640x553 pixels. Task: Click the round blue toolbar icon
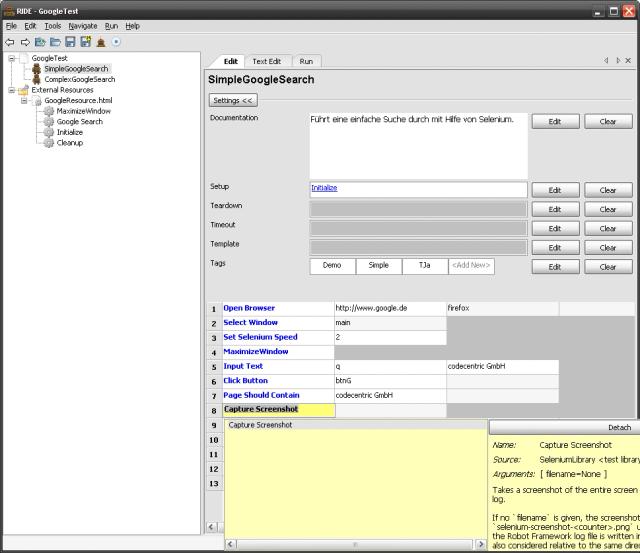coord(116,42)
